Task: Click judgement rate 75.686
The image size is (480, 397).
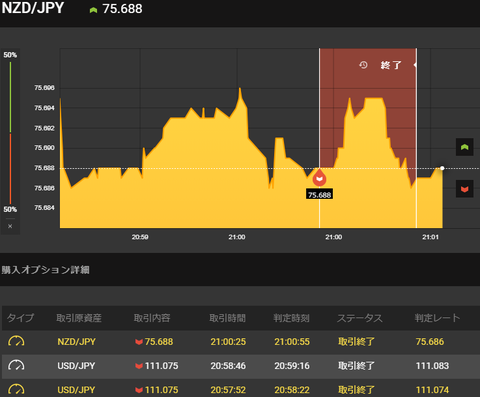Action: pyautogui.click(x=430, y=342)
